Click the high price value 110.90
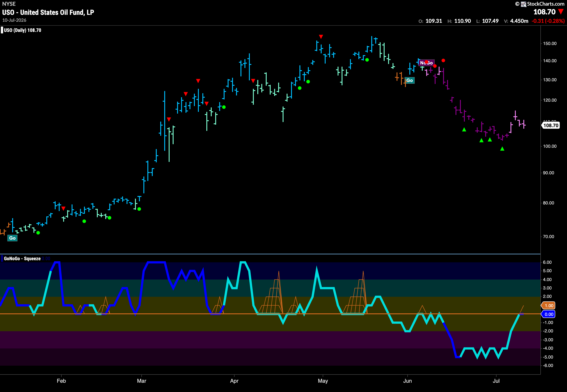567x392 pixels. click(463, 21)
